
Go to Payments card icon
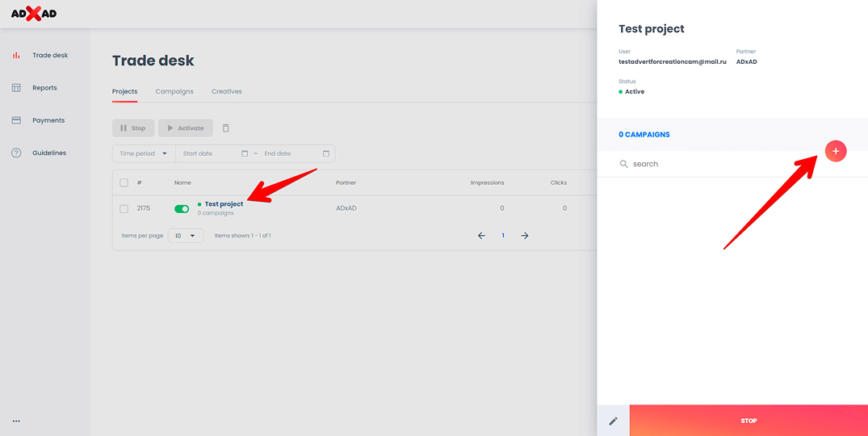(x=16, y=120)
